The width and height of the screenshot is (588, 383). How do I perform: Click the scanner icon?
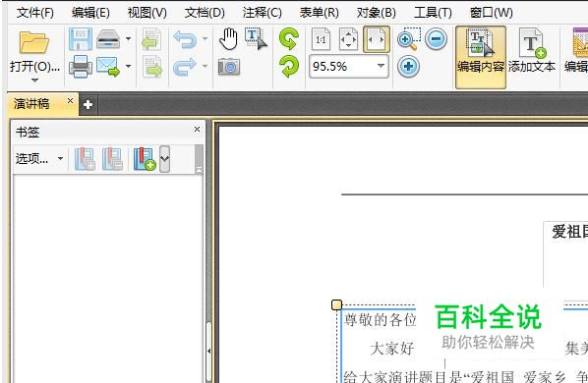(x=108, y=39)
